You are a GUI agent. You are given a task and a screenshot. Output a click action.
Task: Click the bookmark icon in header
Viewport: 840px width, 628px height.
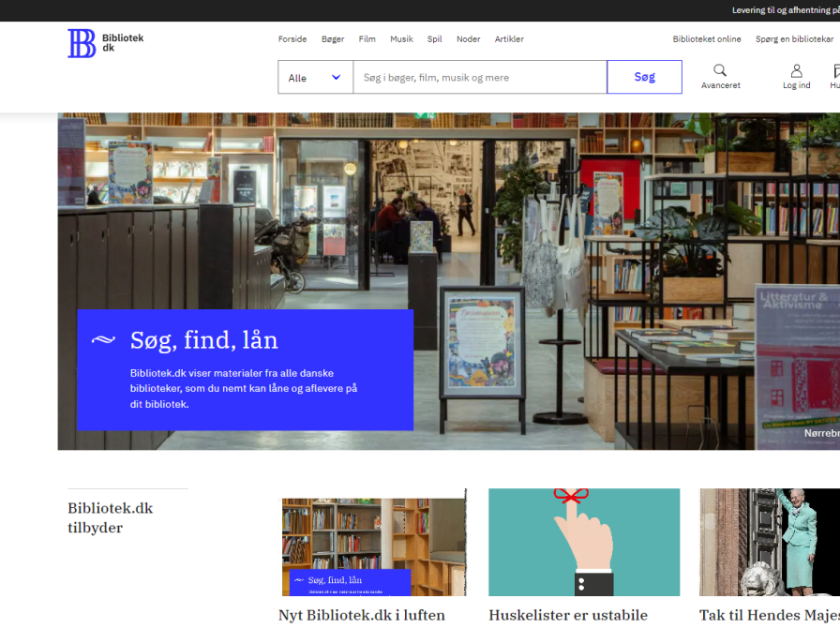(835, 71)
